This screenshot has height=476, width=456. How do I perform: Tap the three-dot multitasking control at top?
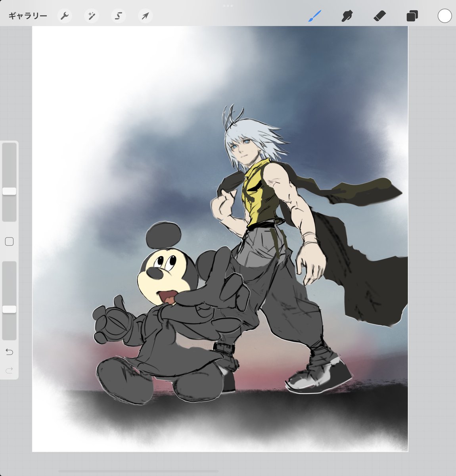point(228,6)
